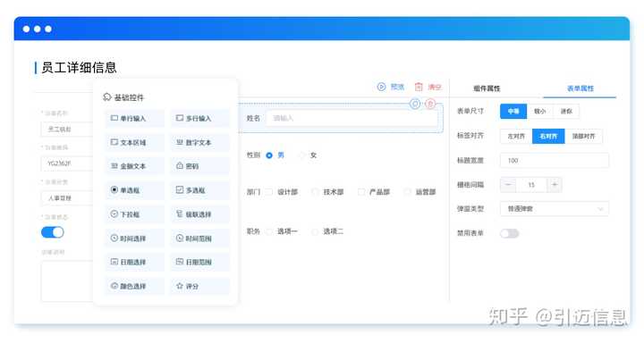Pick the 密码 password component
The width and height of the screenshot is (644, 343).
[200, 166]
